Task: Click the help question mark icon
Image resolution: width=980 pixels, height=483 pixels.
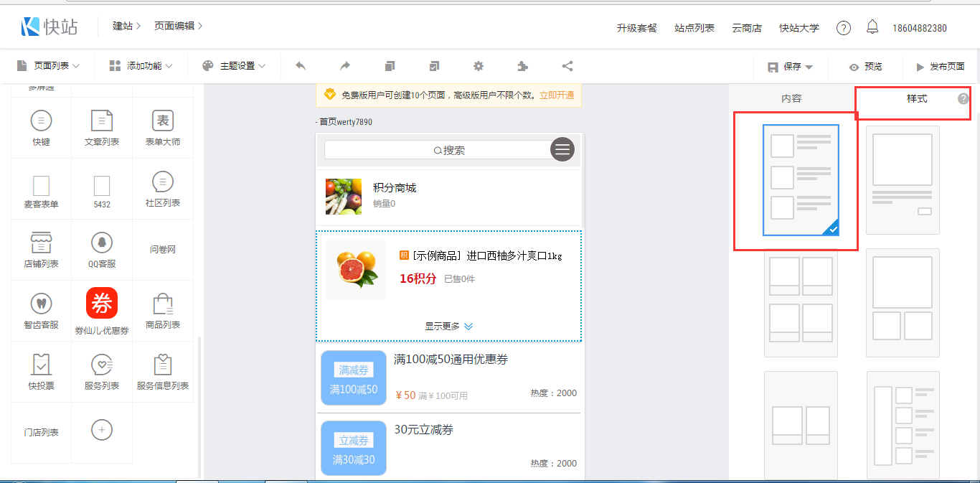Action: point(844,28)
